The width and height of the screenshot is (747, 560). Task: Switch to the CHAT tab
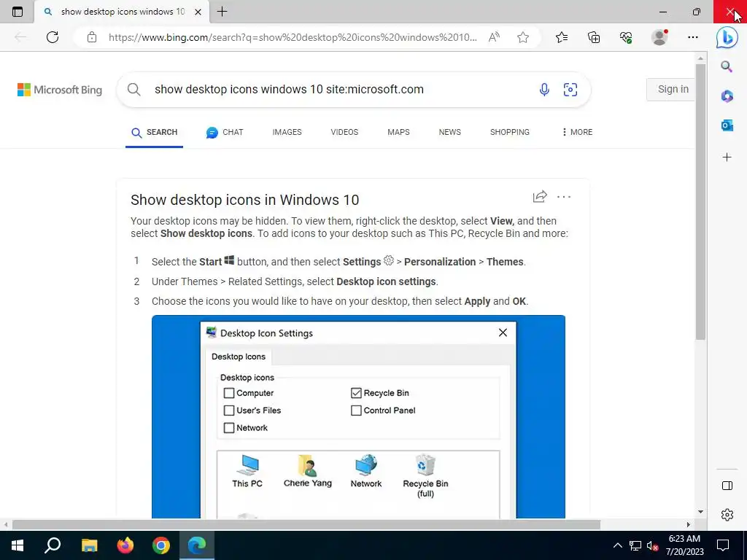click(x=225, y=133)
